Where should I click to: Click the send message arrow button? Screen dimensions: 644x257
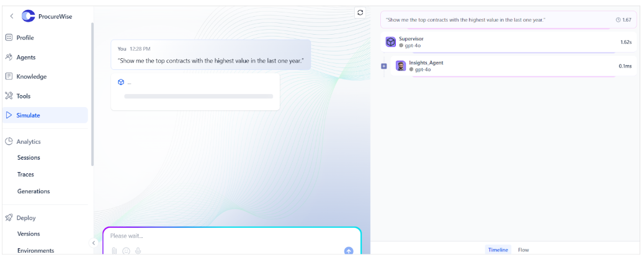(x=349, y=251)
